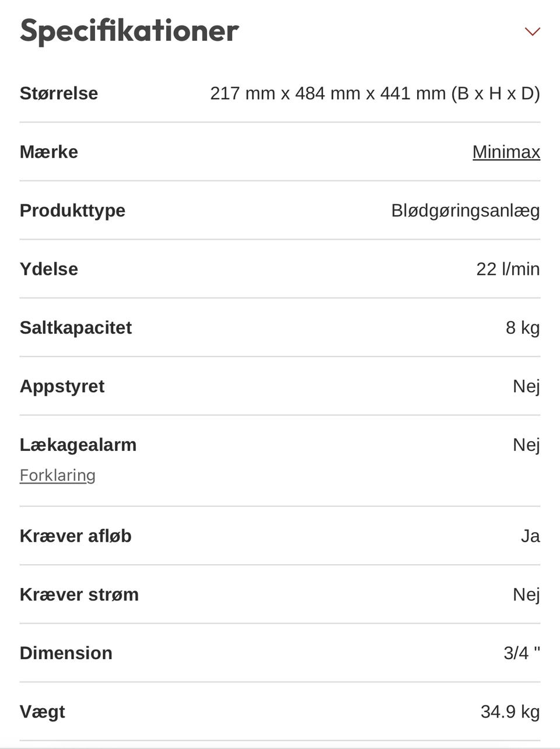Screen dimensions: 560x749
Task: Select the size value 217 mm x 484 mm
Action: (374, 93)
